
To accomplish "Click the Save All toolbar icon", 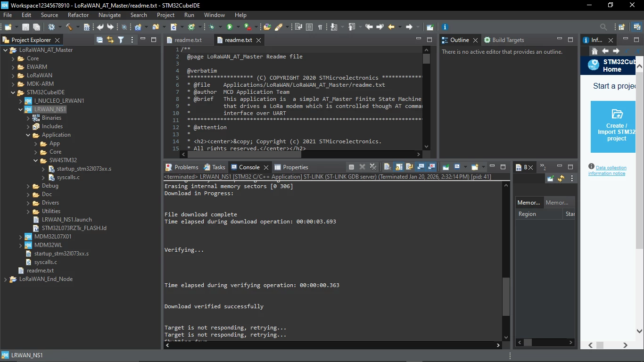I will coord(36,27).
